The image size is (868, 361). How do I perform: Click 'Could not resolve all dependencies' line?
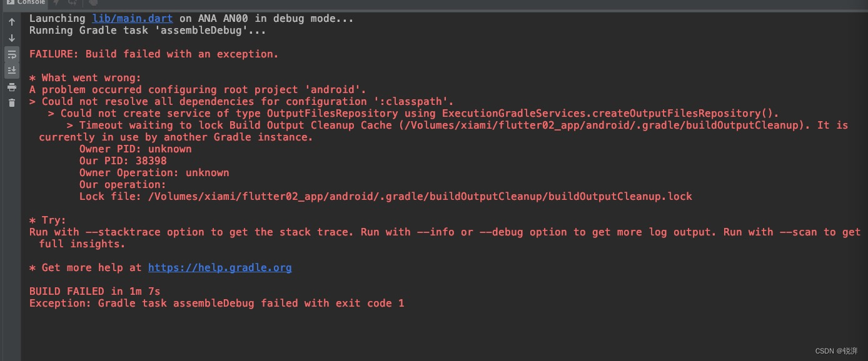(241, 102)
